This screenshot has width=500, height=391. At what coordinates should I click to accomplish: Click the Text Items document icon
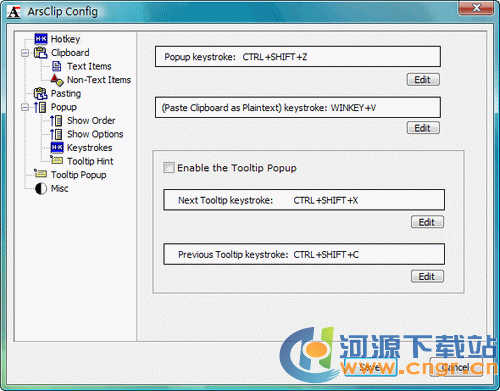point(57,66)
